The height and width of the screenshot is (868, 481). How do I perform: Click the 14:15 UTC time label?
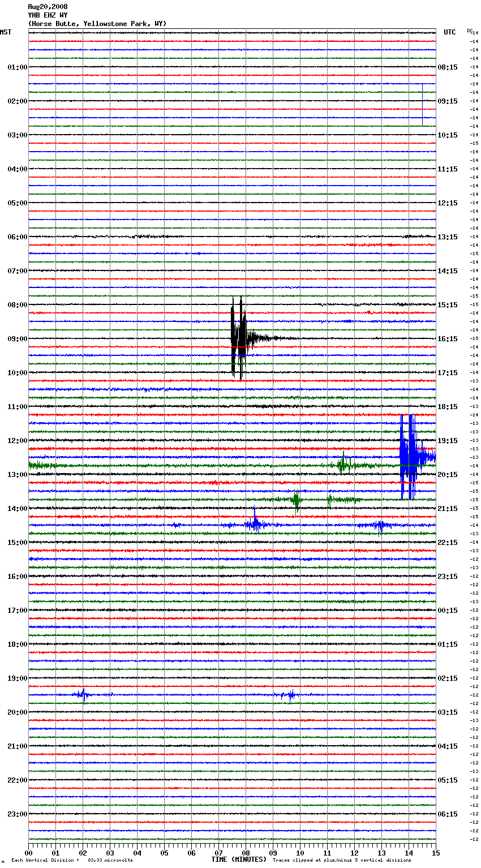[x=448, y=271]
